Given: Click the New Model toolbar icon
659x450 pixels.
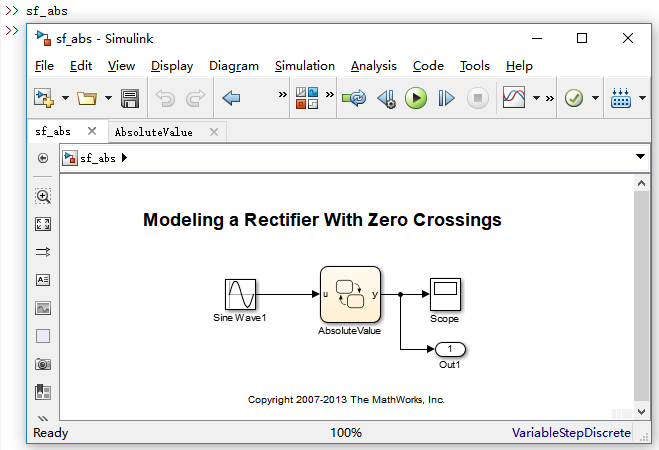Looking at the screenshot, I should [x=44, y=98].
